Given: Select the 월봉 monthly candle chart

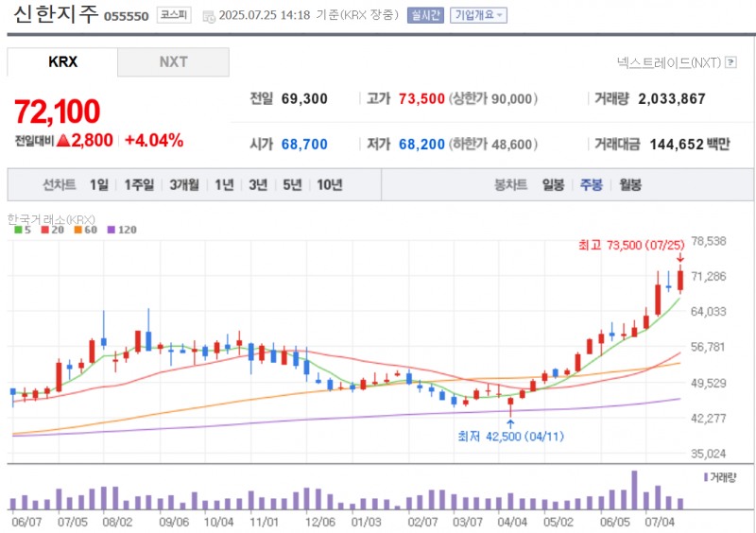Looking at the screenshot, I should coord(630,184).
